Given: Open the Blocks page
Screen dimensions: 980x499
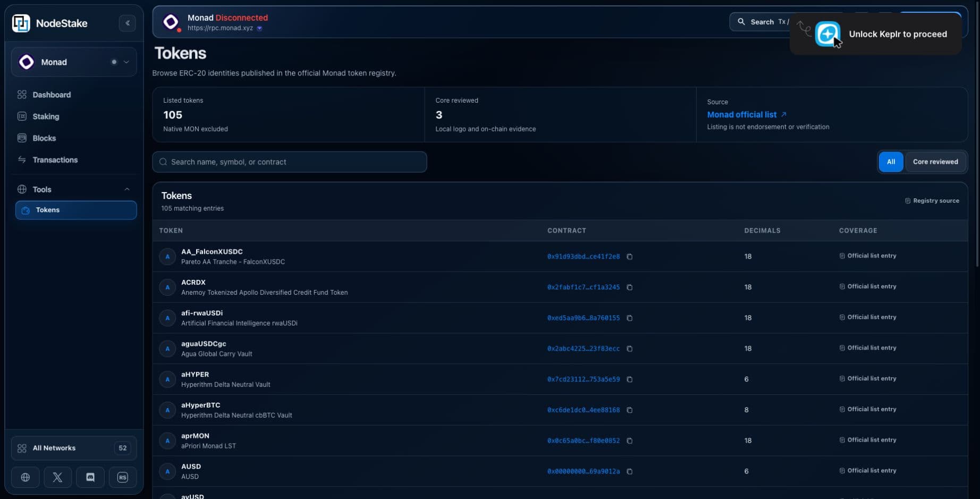Looking at the screenshot, I should click(x=44, y=138).
